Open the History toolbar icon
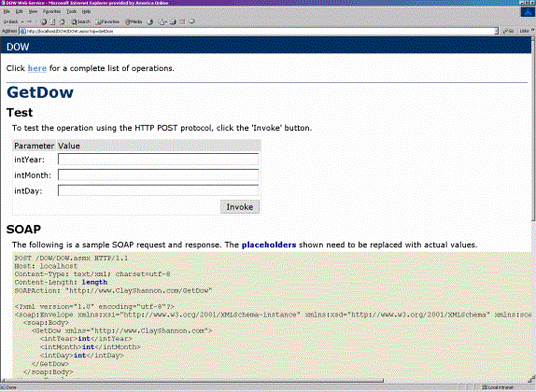Screen dimensions: 536x392 click(x=150, y=21)
